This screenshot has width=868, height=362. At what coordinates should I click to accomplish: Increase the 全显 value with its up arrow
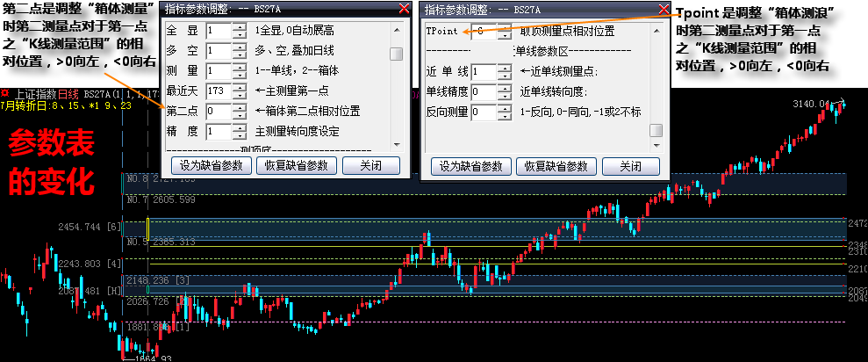tap(239, 27)
